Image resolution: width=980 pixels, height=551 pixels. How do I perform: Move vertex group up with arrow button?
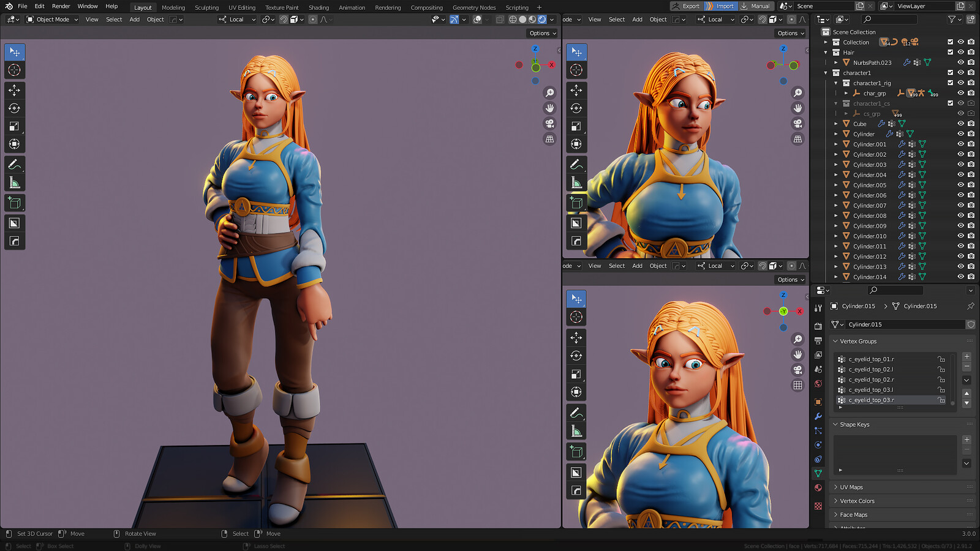967,393
